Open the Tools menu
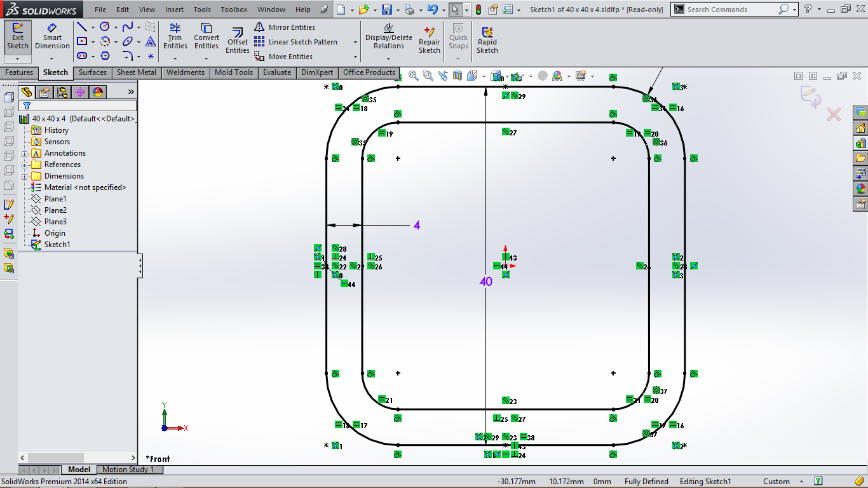Screen dimensions: 868x488 tap(202, 9)
